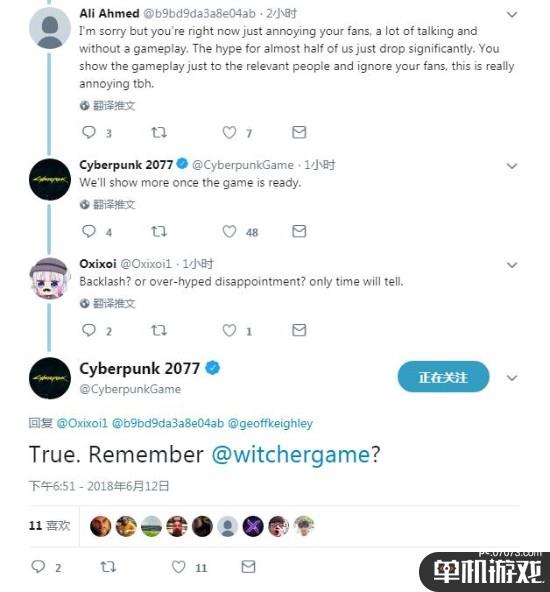
Task: Click the 正在关注 following button
Action: pos(443,376)
